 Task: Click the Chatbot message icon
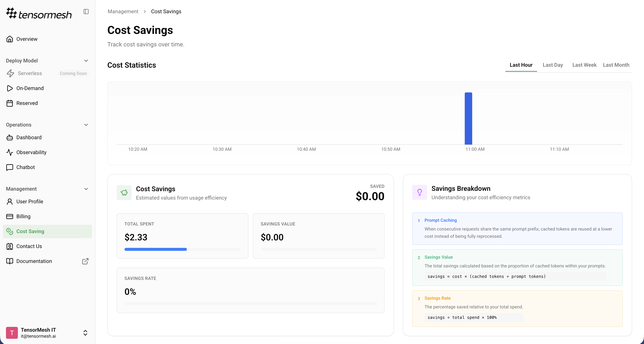point(10,167)
